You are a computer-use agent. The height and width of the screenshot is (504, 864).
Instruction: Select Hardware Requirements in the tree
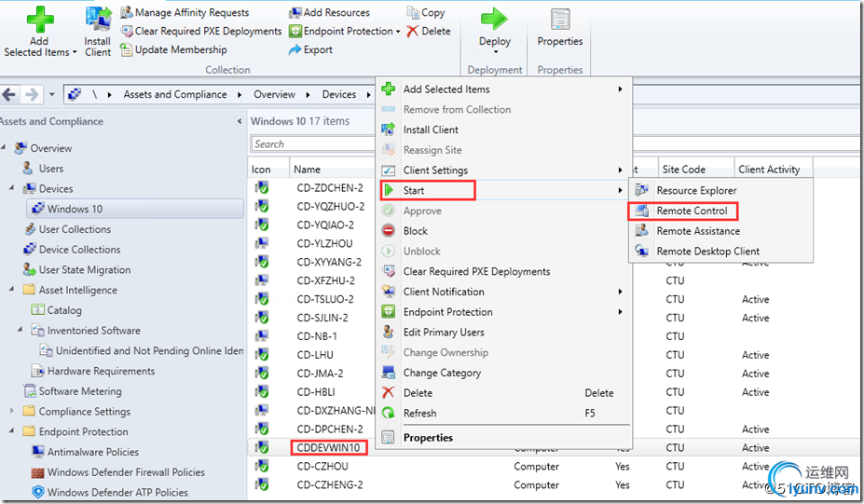[101, 372]
